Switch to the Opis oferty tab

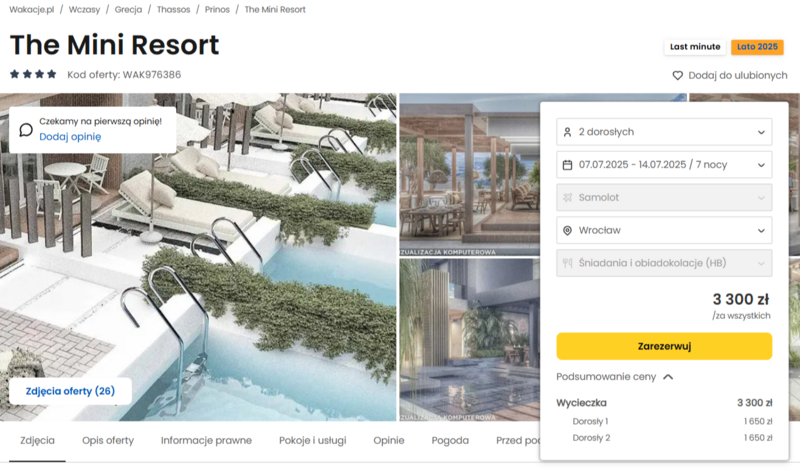point(108,440)
